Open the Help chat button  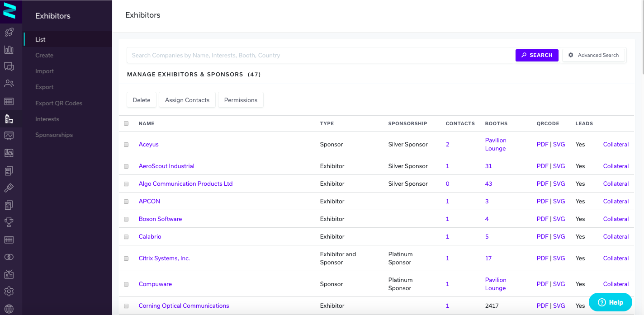click(x=610, y=302)
